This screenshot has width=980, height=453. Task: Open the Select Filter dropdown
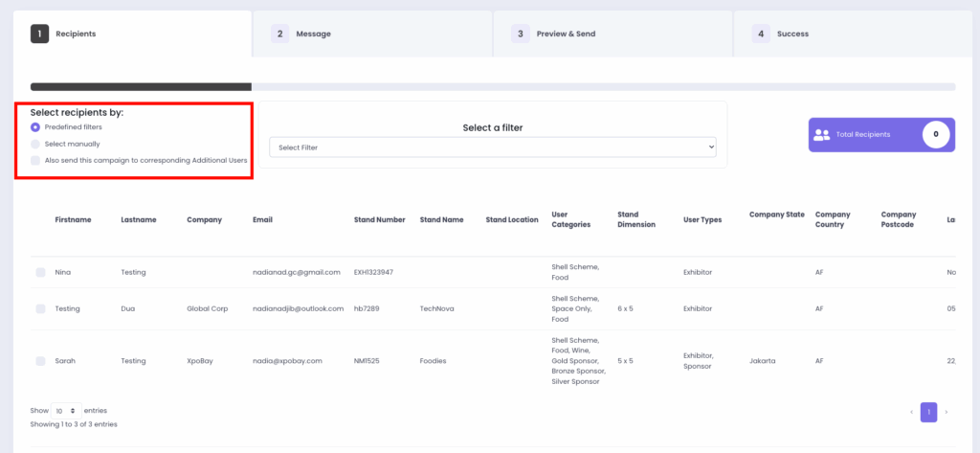click(x=492, y=147)
